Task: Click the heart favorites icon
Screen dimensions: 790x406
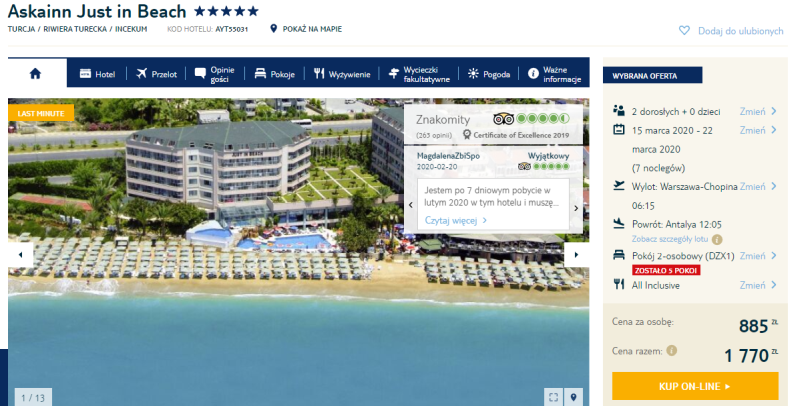Action: (684, 31)
